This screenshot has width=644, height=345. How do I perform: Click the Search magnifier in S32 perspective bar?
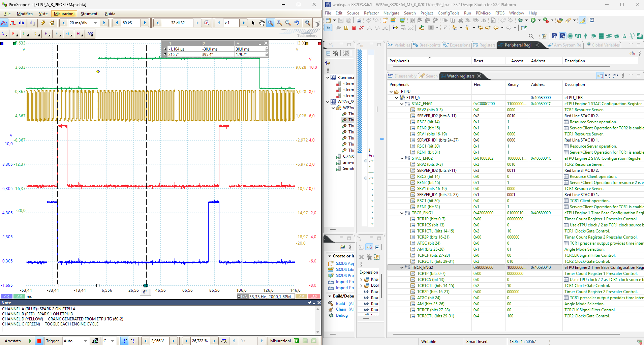(531, 36)
